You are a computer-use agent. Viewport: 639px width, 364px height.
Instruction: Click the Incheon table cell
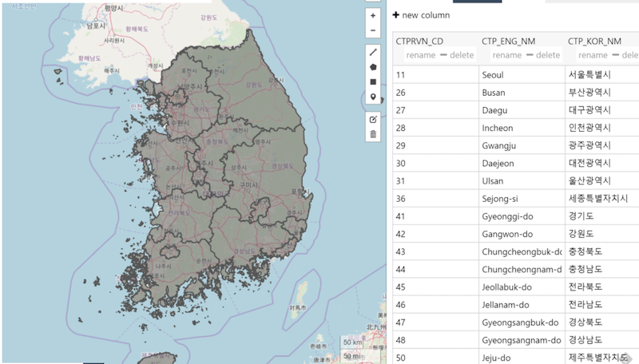[x=522, y=128]
